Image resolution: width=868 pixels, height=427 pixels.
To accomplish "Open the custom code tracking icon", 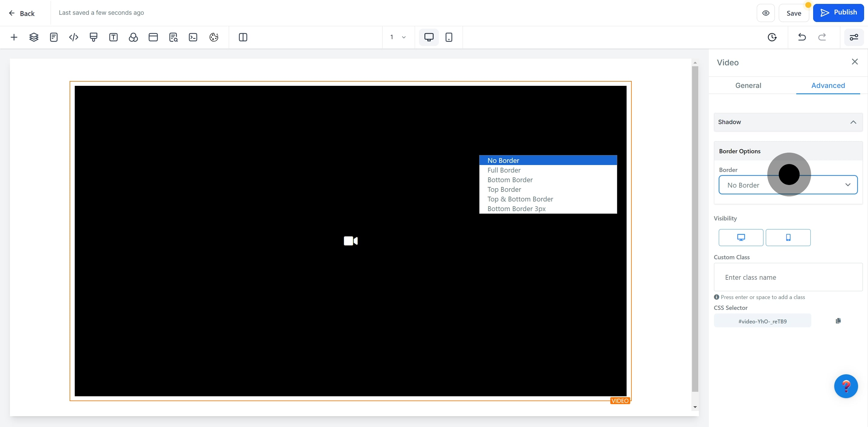I will [74, 37].
